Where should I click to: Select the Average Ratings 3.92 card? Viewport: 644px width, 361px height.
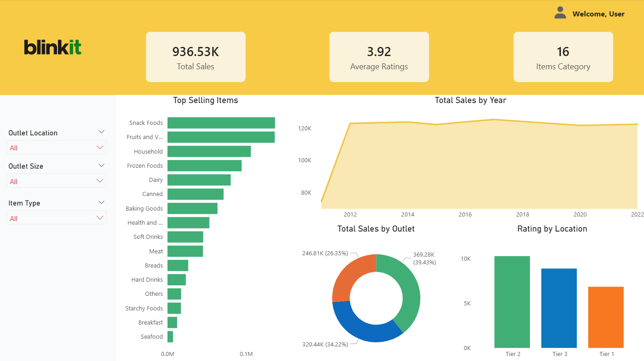[379, 57]
